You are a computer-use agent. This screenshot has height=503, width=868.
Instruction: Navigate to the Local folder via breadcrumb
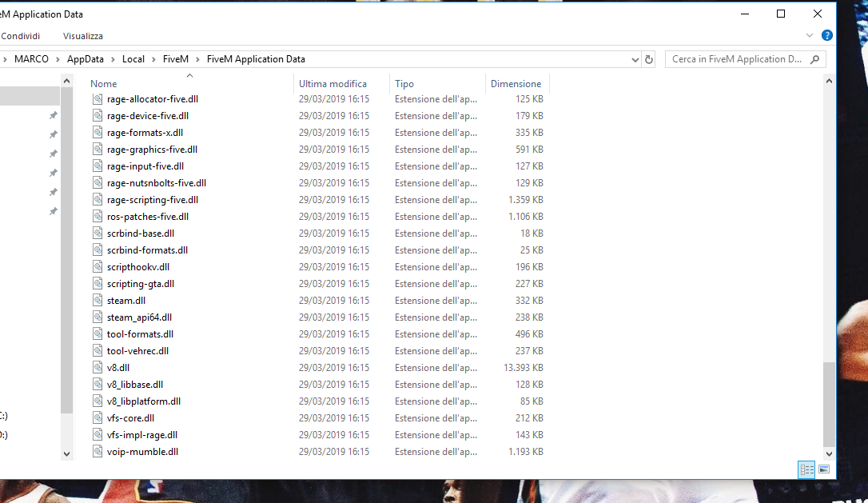(x=133, y=58)
